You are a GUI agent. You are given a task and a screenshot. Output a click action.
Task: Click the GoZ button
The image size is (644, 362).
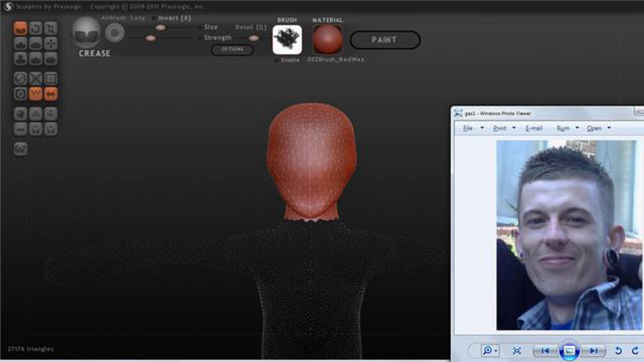coord(20,149)
